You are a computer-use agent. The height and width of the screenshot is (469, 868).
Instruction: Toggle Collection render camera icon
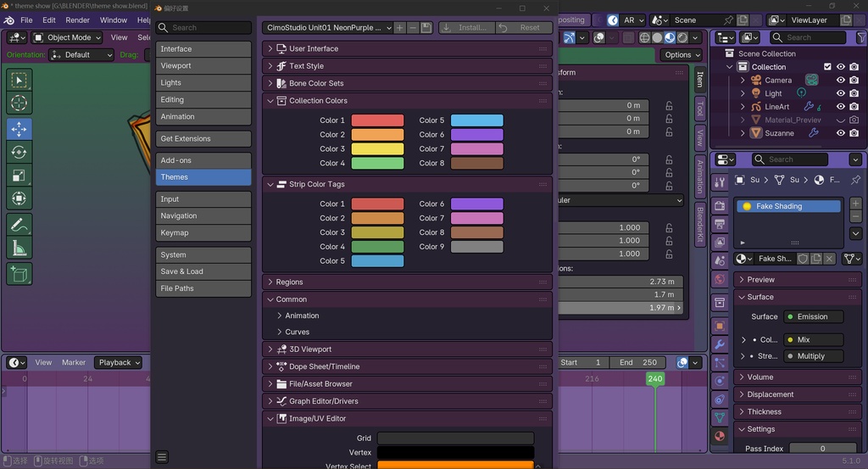pyautogui.click(x=854, y=66)
